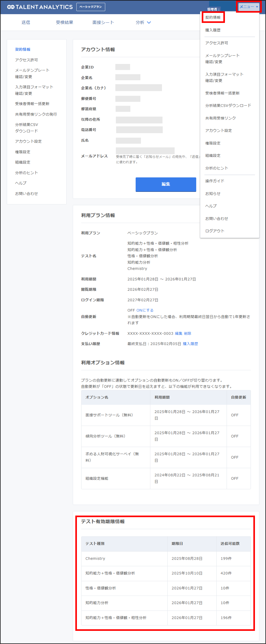Open 権限設定 in left sidebar

pos(23,152)
